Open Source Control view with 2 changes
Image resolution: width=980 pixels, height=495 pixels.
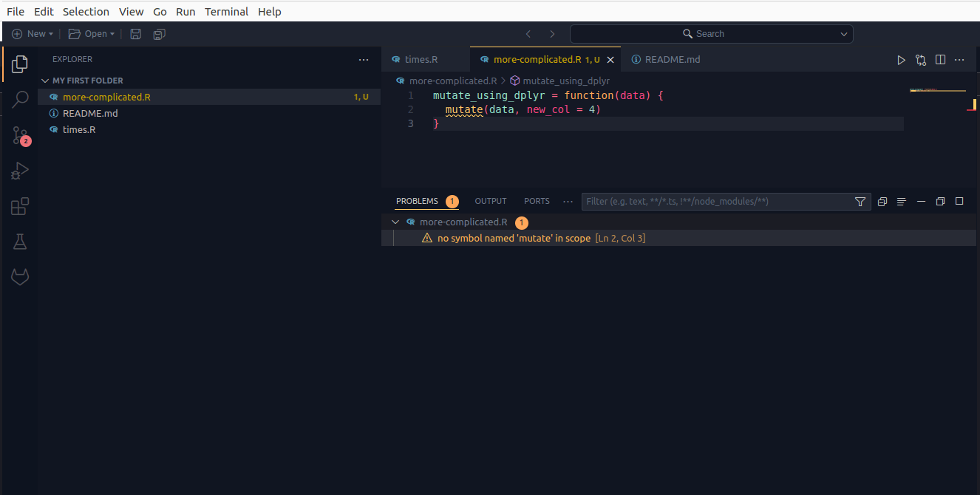20,135
